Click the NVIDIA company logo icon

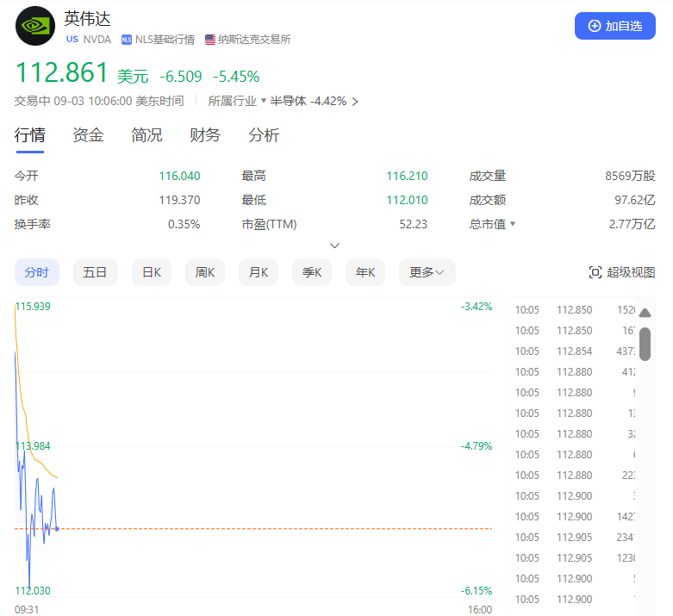pos(35,26)
